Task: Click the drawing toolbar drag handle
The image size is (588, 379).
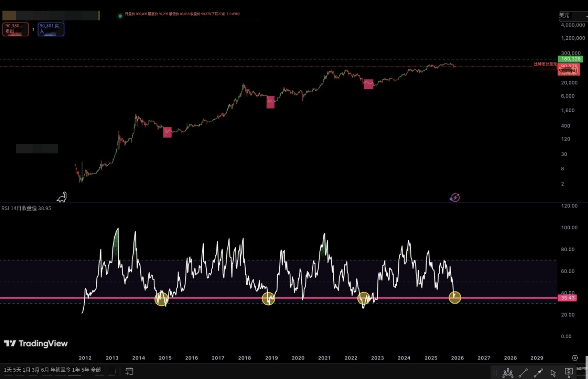Action: 496,372
